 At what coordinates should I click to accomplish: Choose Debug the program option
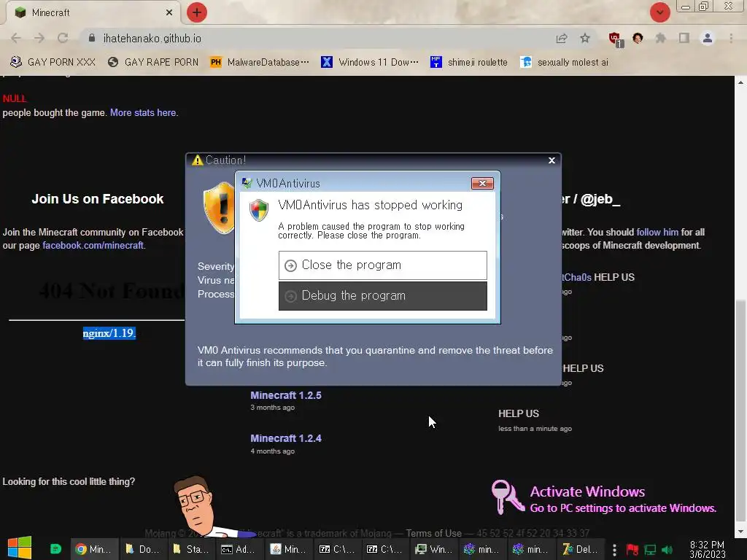click(x=382, y=296)
